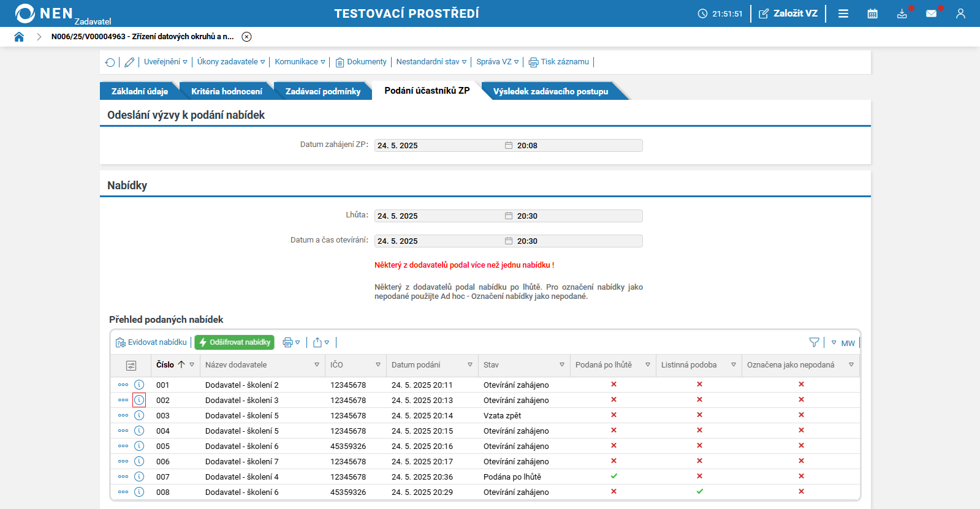The width and height of the screenshot is (980, 509).
Task: Click the refresh record icon
Action: point(110,62)
